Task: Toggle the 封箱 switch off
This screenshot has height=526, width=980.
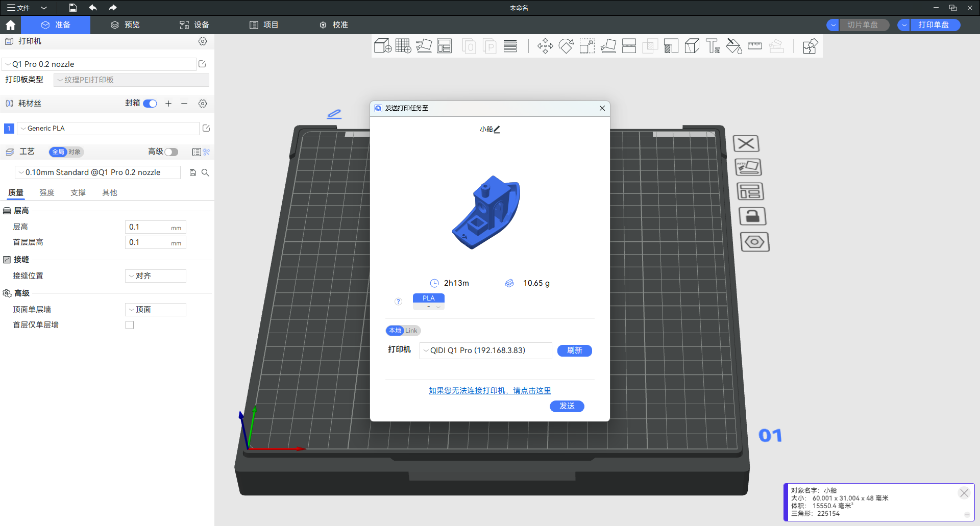Action: pyautogui.click(x=150, y=104)
